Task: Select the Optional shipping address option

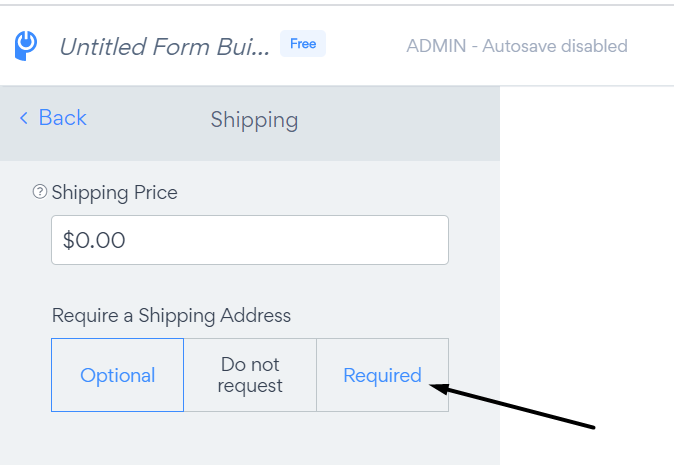Action: (x=117, y=375)
